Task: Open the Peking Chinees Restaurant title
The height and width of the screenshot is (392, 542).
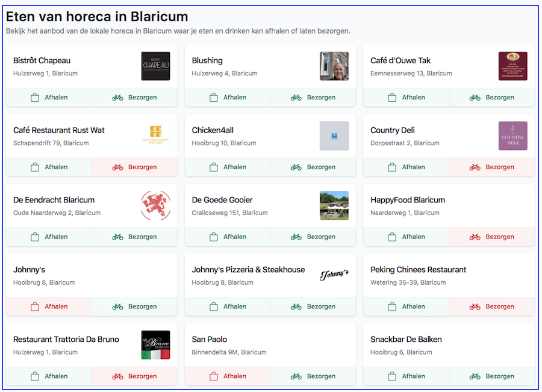Action: coord(418,270)
